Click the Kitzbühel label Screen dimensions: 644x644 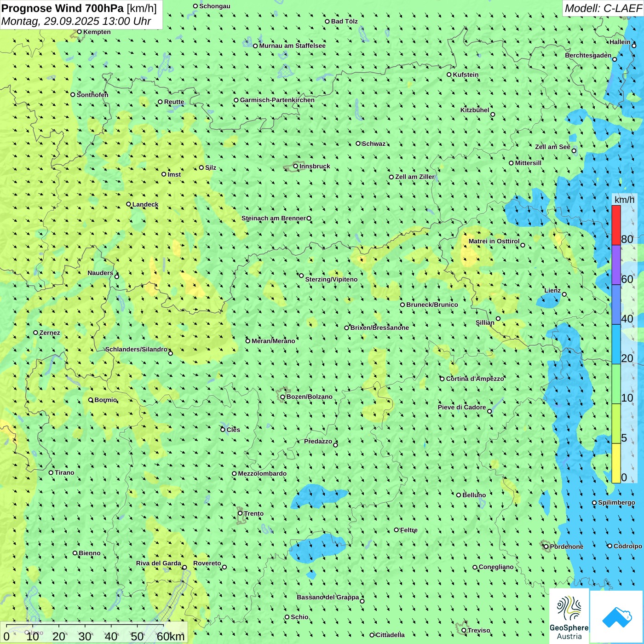pyautogui.click(x=475, y=110)
